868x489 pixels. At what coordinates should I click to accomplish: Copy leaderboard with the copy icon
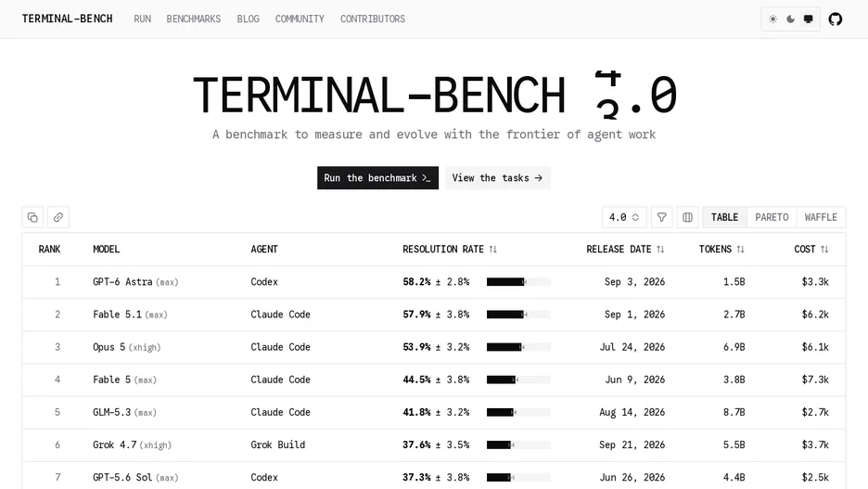point(32,217)
